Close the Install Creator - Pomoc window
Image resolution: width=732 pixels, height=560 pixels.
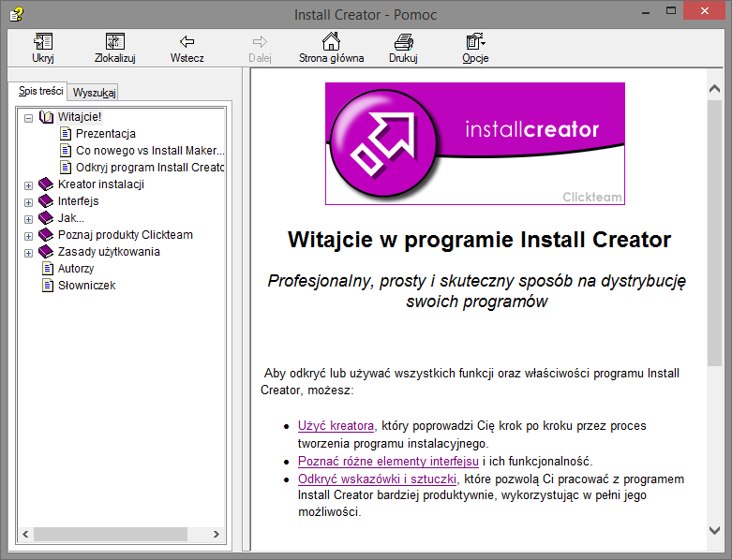pos(705,10)
